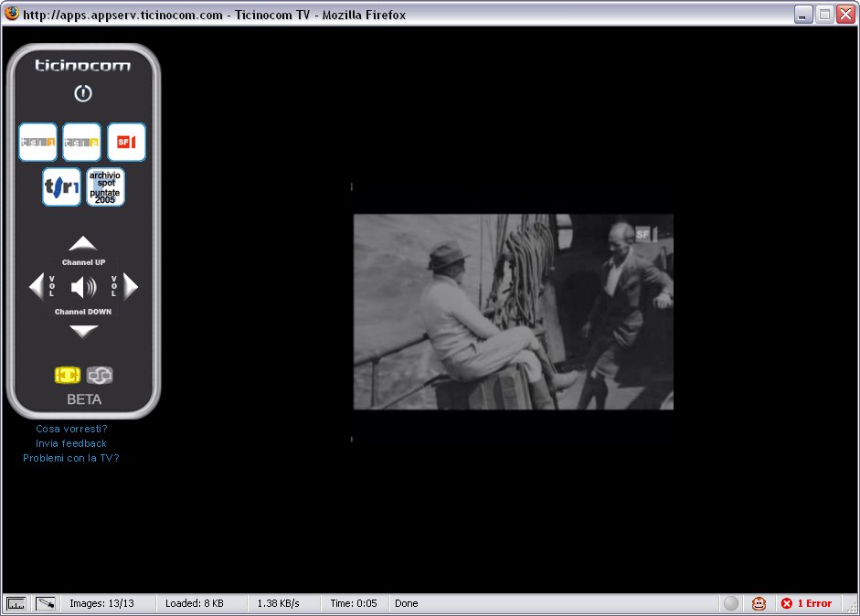Switch to the TSI 2 channel

(82, 143)
